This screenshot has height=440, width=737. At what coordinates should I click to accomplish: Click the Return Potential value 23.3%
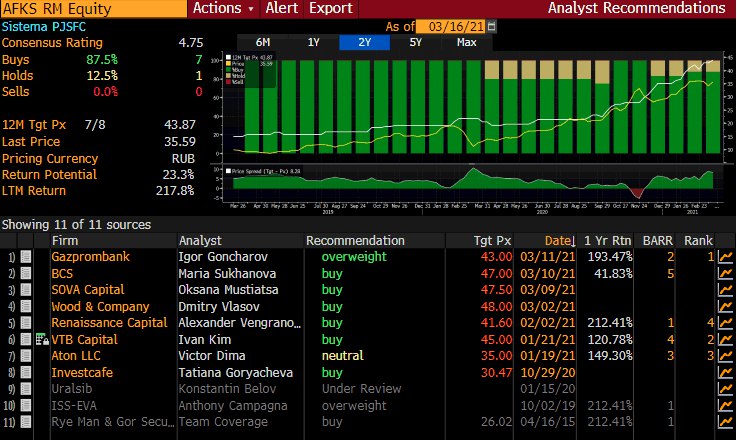[x=178, y=175]
